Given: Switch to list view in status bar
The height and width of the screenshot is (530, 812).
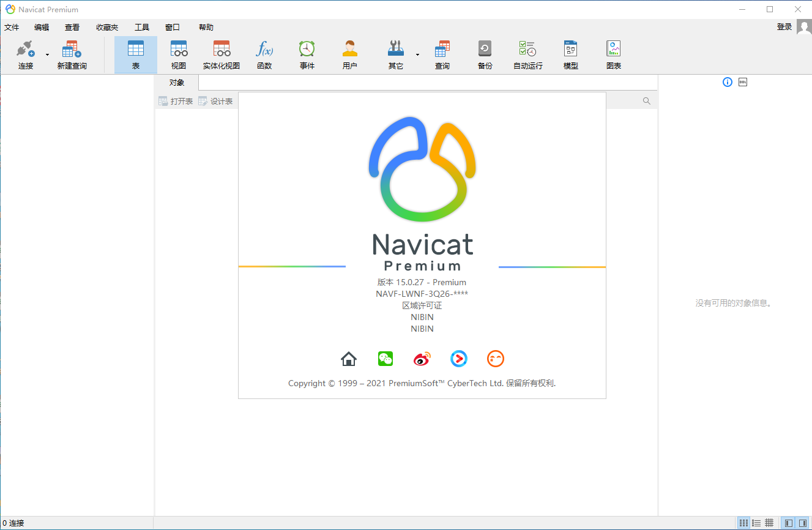Looking at the screenshot, I should 757,523.
